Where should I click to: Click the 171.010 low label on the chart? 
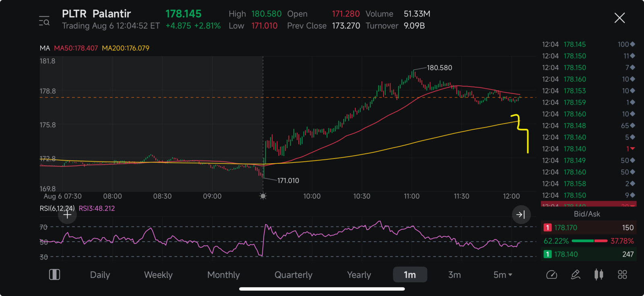click(288, 181)
